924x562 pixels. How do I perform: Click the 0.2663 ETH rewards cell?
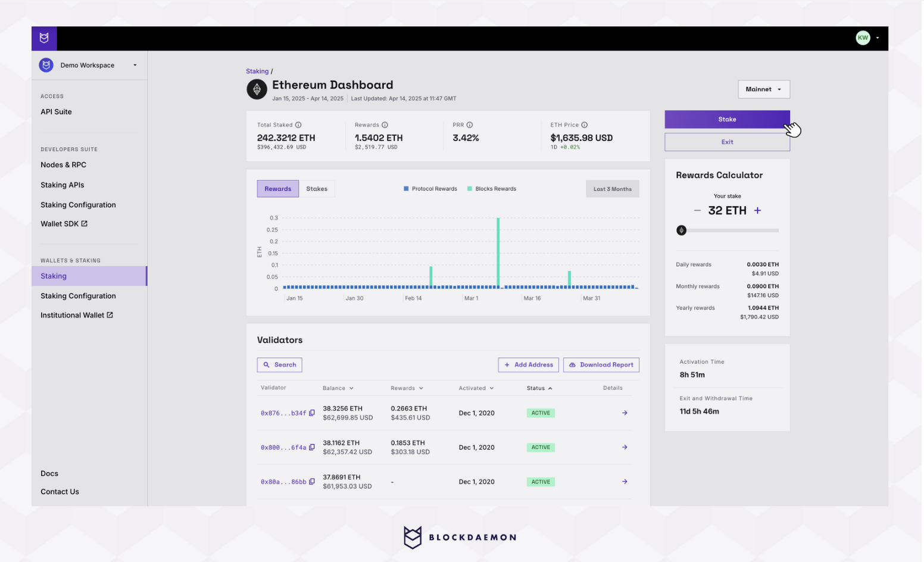coord(408,408)
